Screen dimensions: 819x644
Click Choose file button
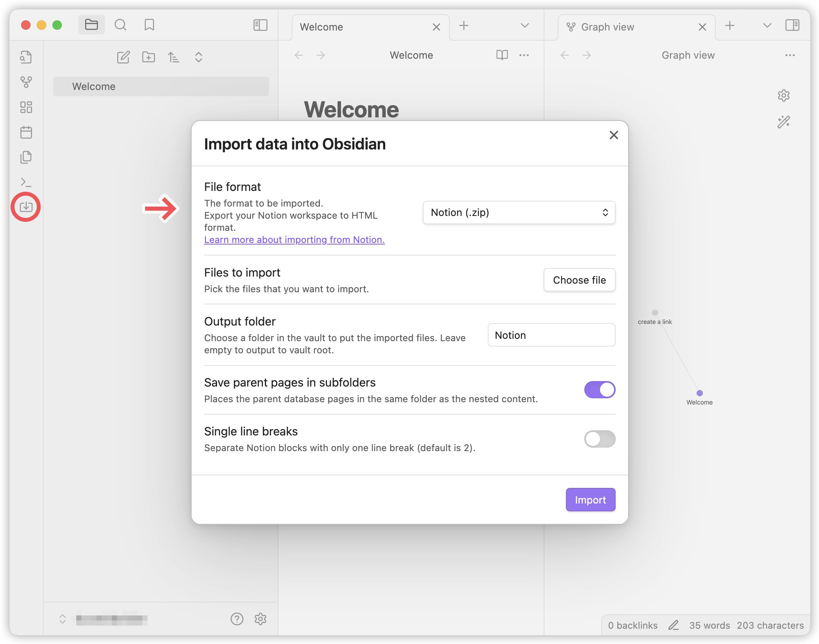579,280
